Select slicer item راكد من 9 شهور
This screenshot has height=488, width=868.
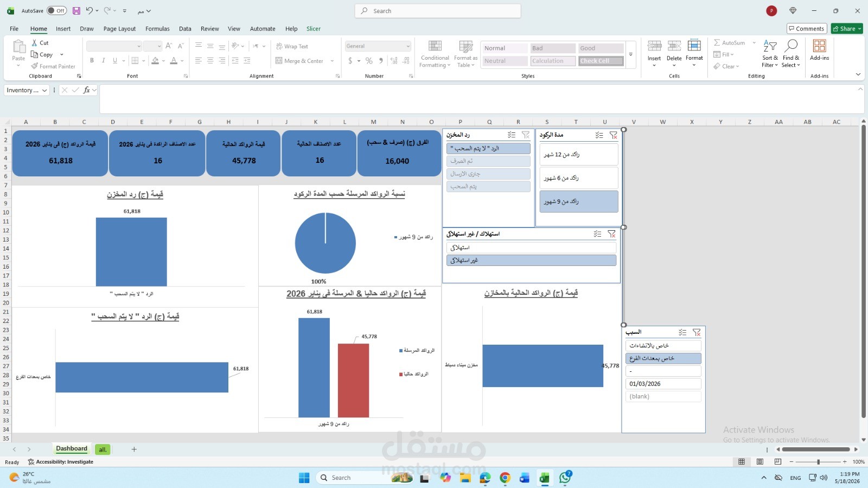tap(579, 201)
